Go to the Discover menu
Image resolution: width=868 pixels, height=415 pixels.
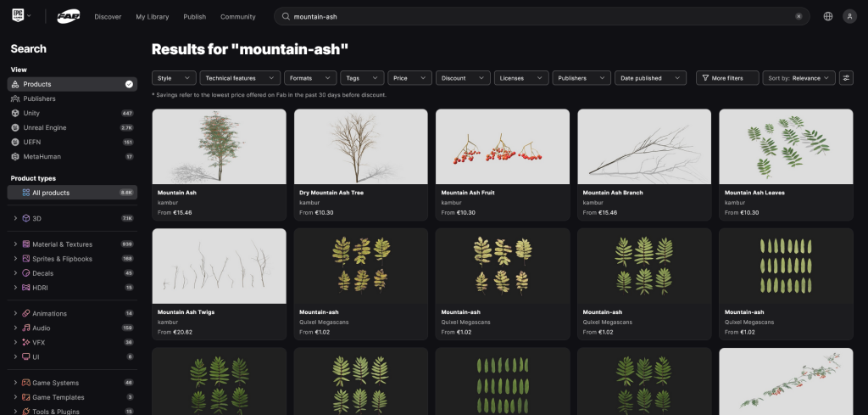108,17
